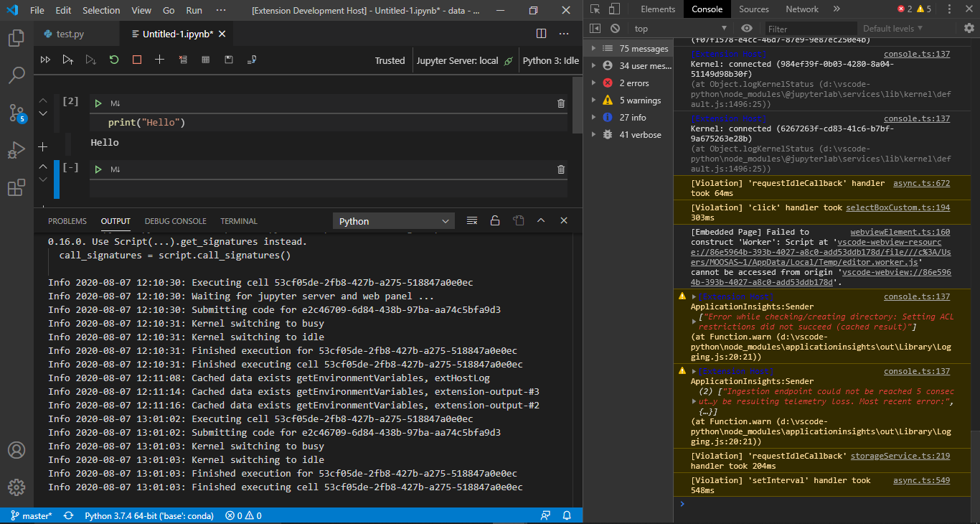Delete the empty second cell
This screenshot has height=524, width=980.
[561, 169]
